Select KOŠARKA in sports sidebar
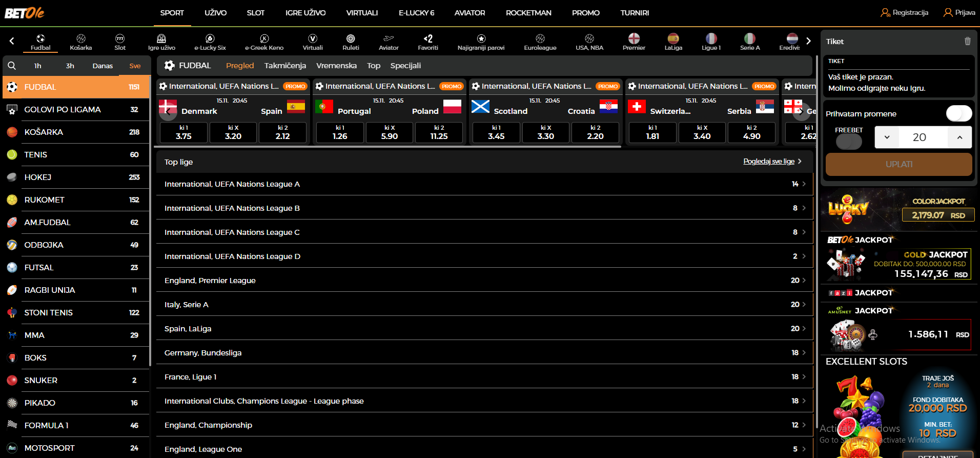 (x=76, y=132)
